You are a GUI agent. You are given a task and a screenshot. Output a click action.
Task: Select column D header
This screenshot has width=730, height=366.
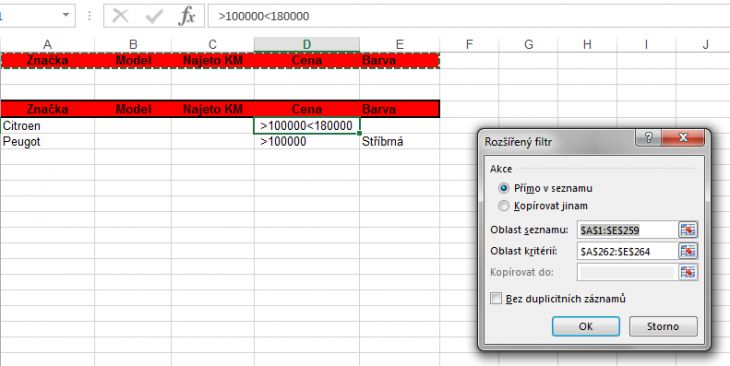click(307, 44)
